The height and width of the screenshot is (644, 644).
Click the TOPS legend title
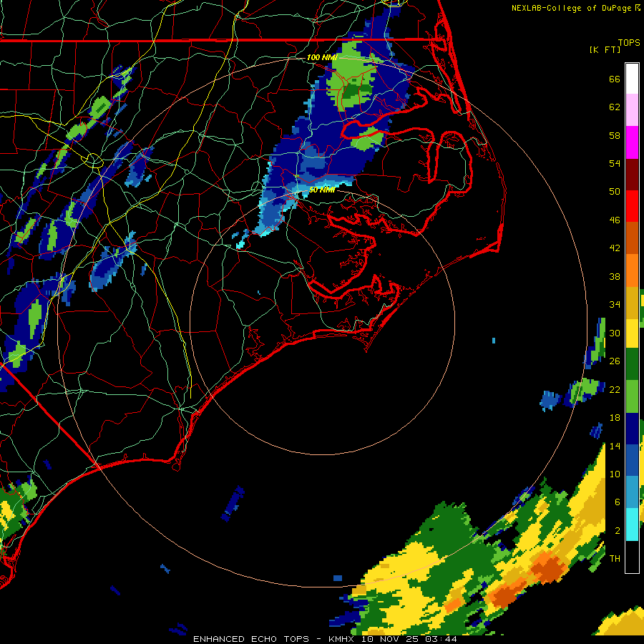(x=629, y=42)
